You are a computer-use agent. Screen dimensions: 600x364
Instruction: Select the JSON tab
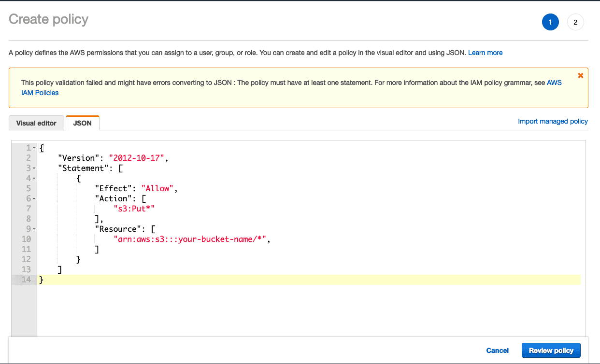[82, 123]
